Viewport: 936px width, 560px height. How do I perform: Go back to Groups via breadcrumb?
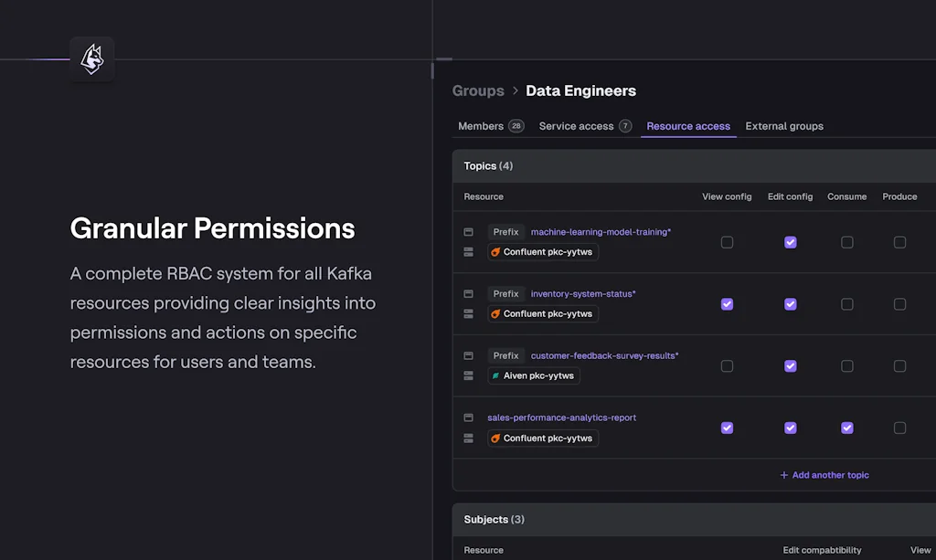(x=478, y=90)
